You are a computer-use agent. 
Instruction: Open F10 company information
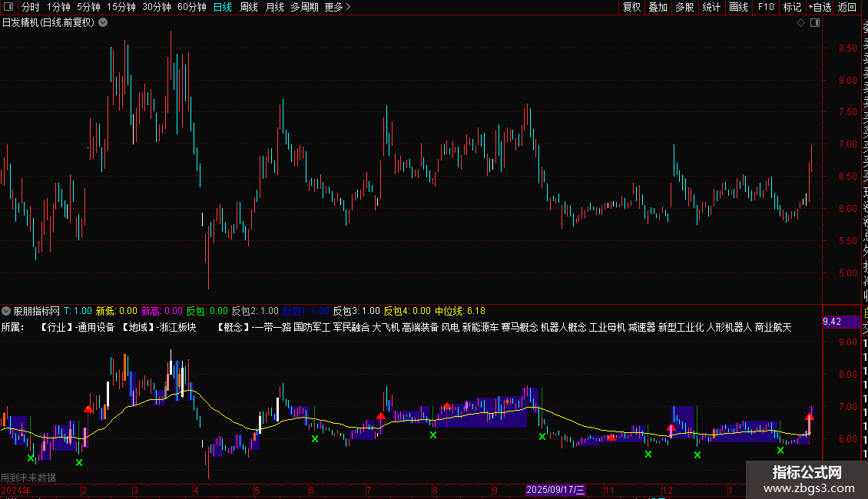pos(766,7)
